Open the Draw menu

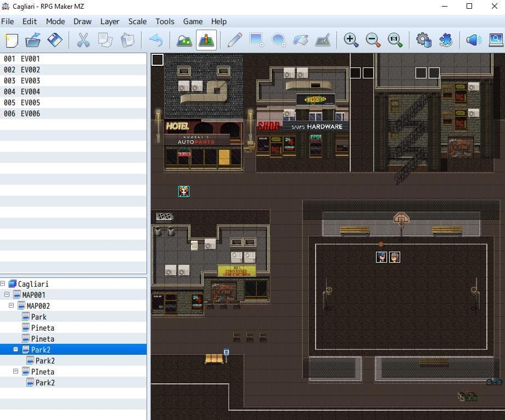(82, 21)
